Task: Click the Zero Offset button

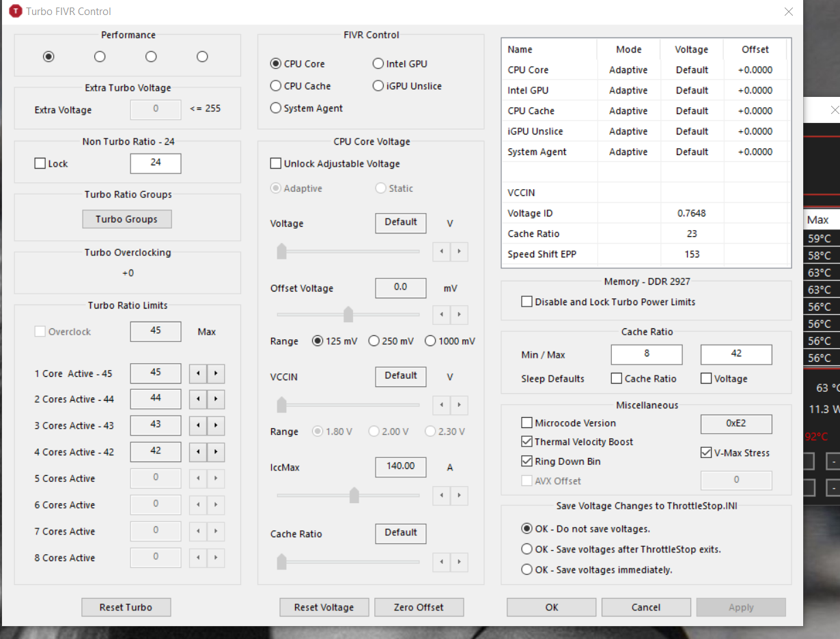Action: pos(419,607)
